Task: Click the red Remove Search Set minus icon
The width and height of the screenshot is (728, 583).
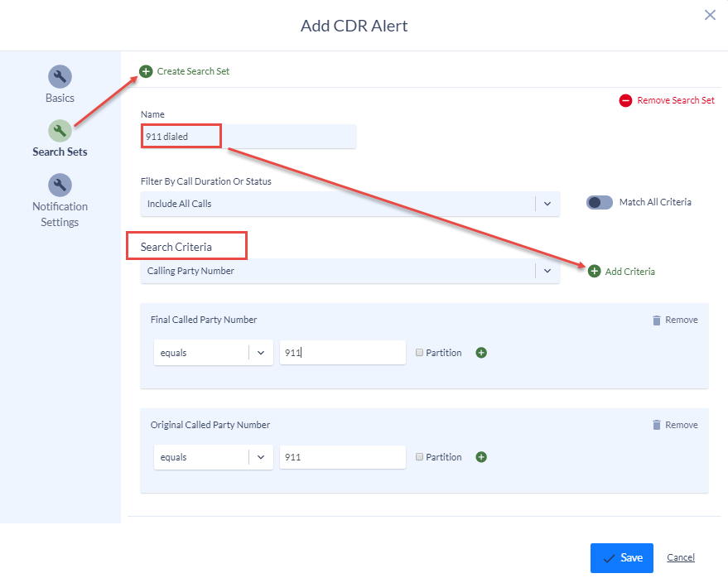Action: [x=625, y=100]
